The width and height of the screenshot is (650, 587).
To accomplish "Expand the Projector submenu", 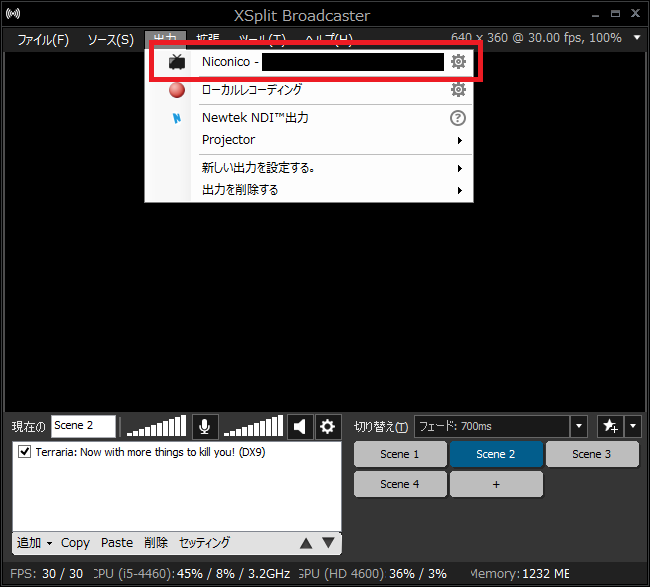I will (x=460, y=141).
